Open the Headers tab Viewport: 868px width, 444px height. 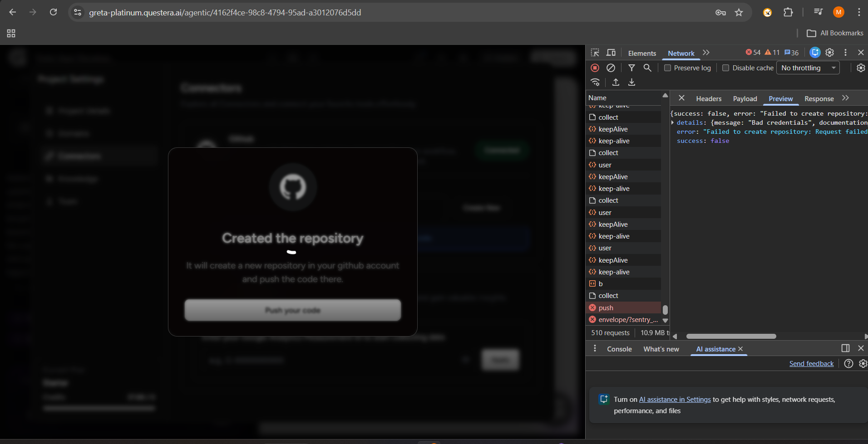pyautogui.click(x=709, y=99)
